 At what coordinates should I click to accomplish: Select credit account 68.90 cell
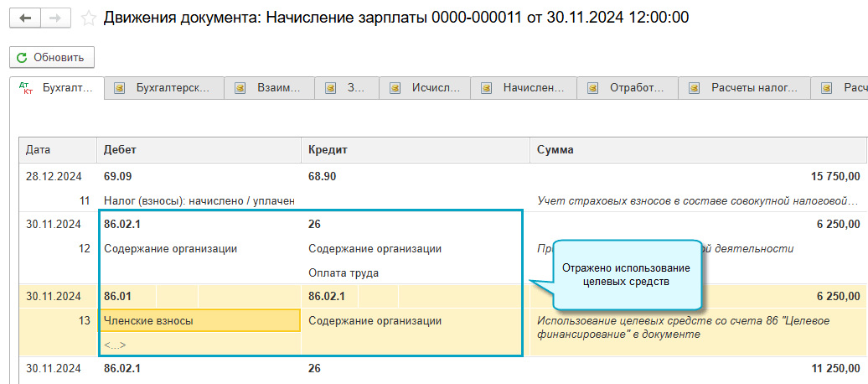tap(323, 177)
